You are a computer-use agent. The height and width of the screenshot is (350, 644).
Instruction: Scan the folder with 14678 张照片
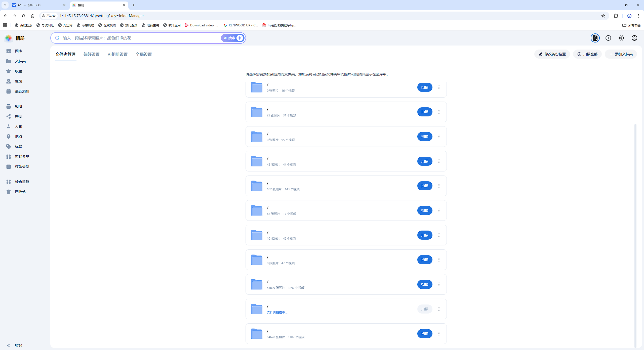click(425, 334)
